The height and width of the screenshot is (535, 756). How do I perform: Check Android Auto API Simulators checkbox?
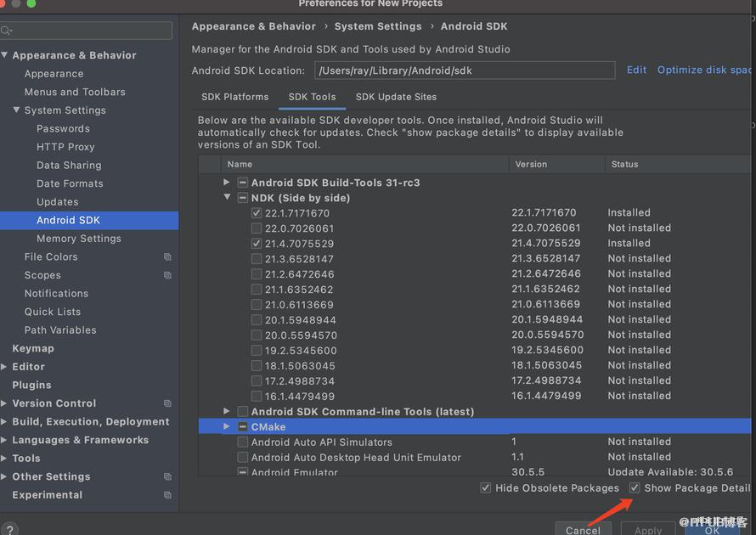tap(243, 442)
